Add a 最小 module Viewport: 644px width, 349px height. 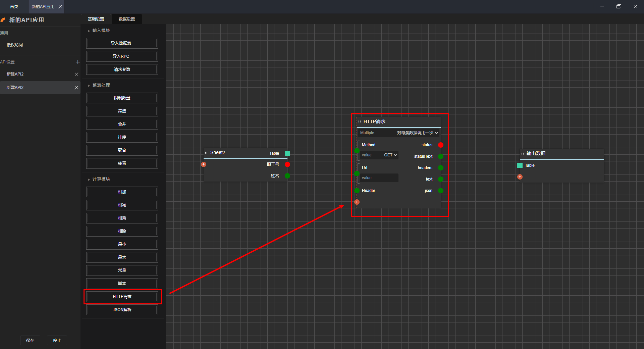point(122,244)
